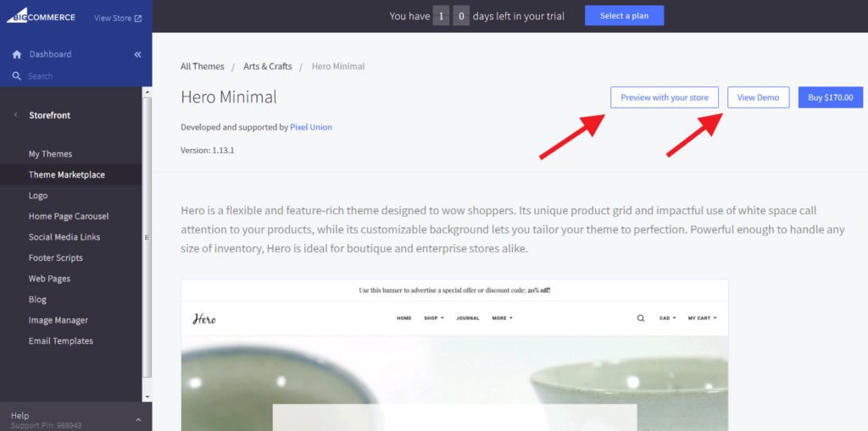The height and width of the screenshot is (431, 868).
Task: Click HOME in theme preview nav
Action: point(404,318)
